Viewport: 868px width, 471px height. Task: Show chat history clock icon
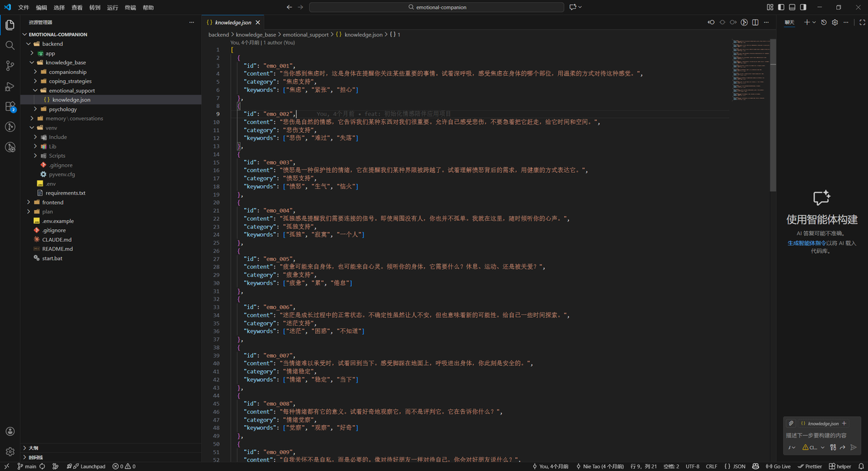pyautogui.click(x=824, y=22)
